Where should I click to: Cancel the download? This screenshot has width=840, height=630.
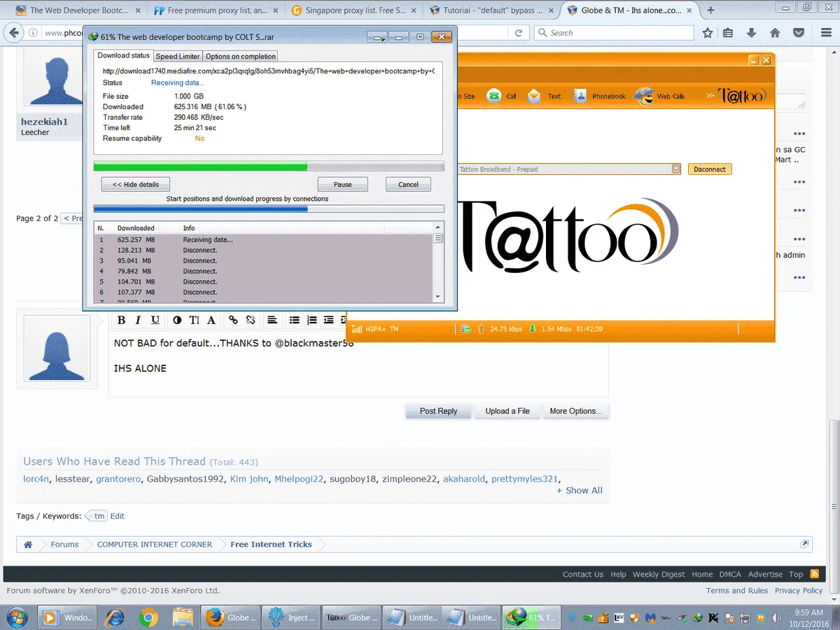click(x=408, y=184)
